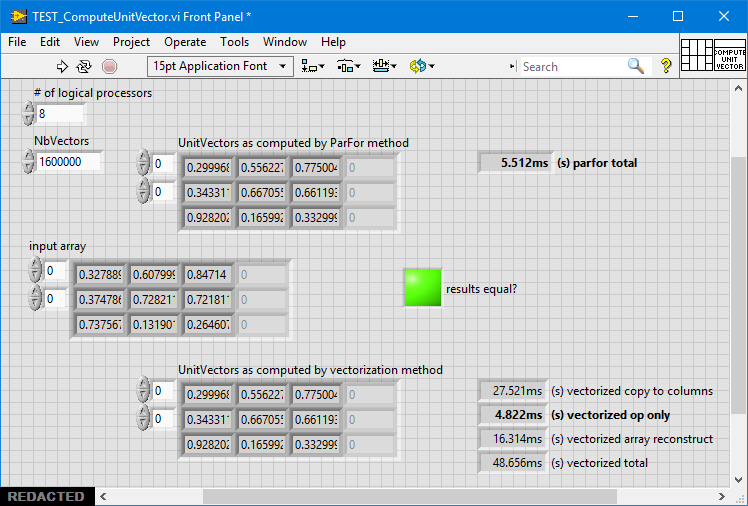Click the vertical scrollbar thumb
This screenshot has height=506, width=748.
coord(738,285)
